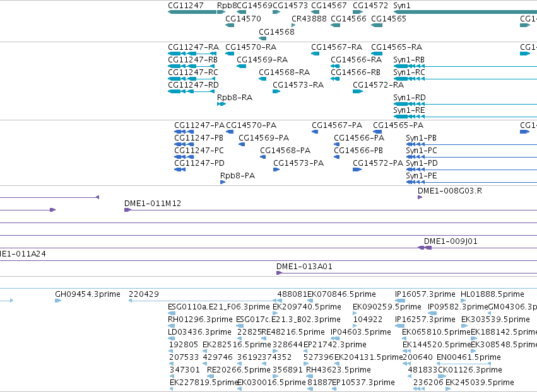
Task: Select transcript CG14568-RA
Action: (284, 72)
